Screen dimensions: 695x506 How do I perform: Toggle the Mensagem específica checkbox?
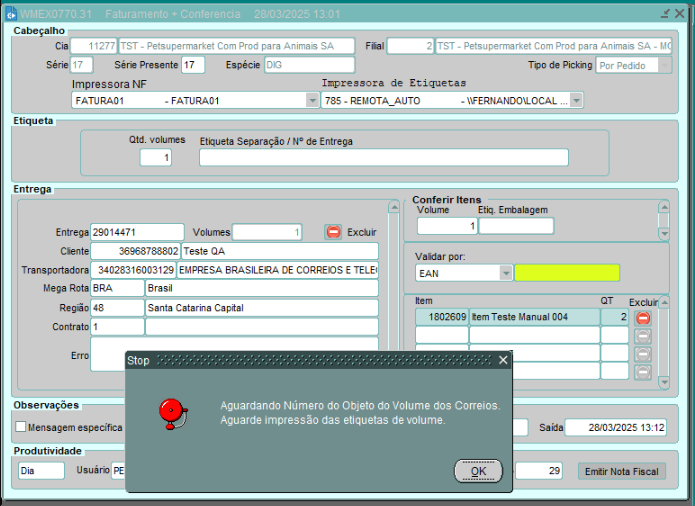coord(21,427)
